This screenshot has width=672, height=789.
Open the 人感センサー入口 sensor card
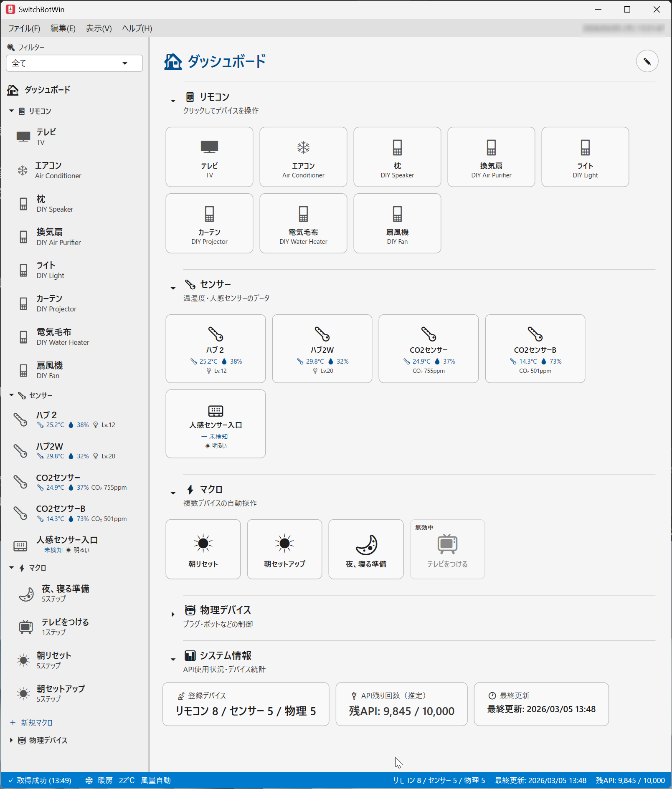coord(216,424)
